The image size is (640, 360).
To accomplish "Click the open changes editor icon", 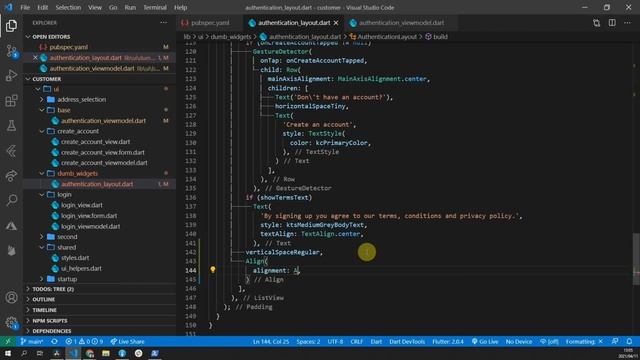I will (x=596, y=23).
